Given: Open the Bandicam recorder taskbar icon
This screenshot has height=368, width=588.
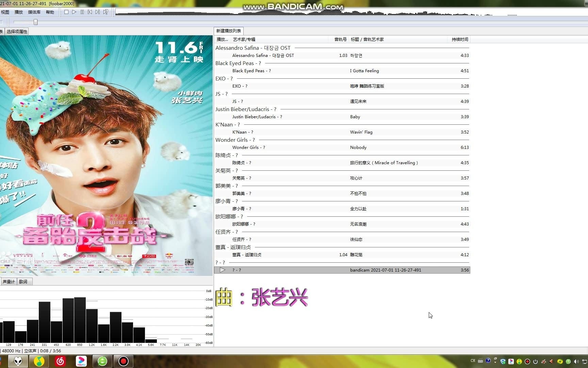Looking at the screenshot, I should (124, 361).
